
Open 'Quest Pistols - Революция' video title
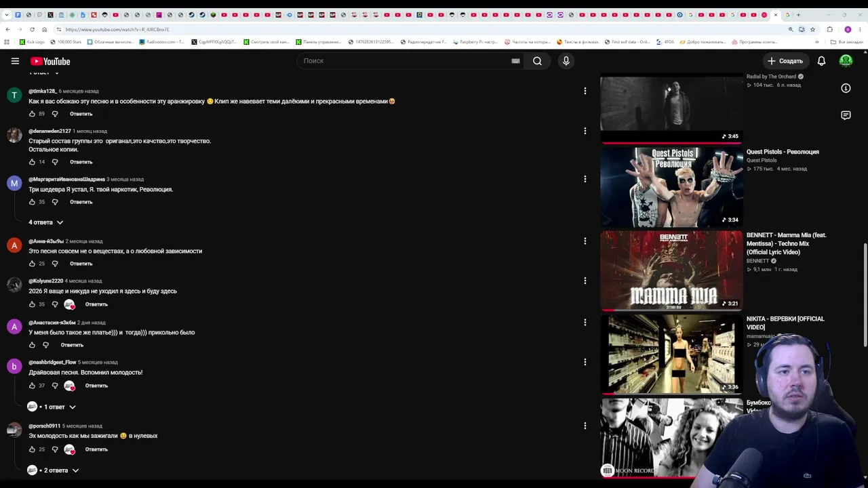pos(783,152)
